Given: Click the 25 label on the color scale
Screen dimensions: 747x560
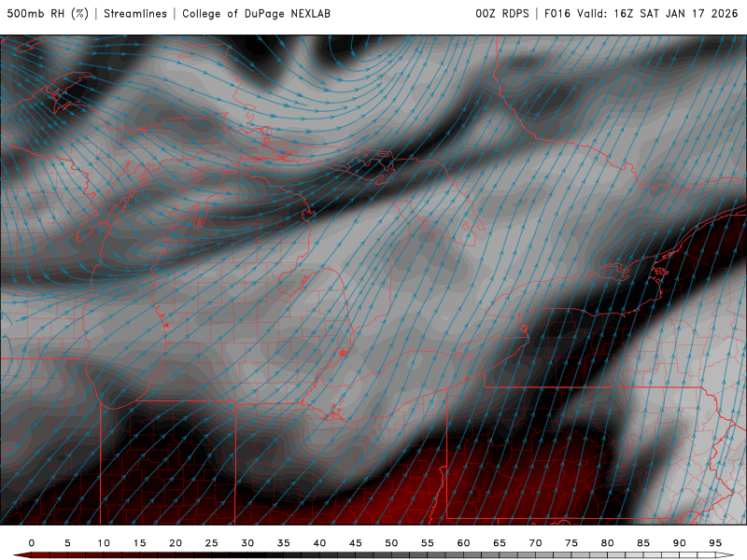Looking at the screenshot, I should (x=212, y=543).
